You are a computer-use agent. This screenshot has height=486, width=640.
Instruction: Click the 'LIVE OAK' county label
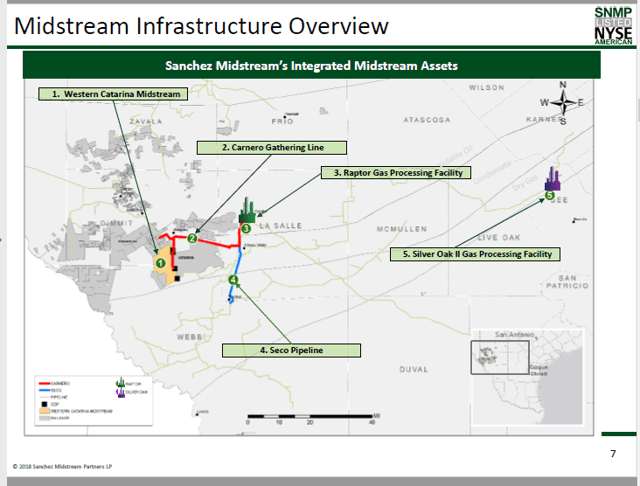pos(499,237)
